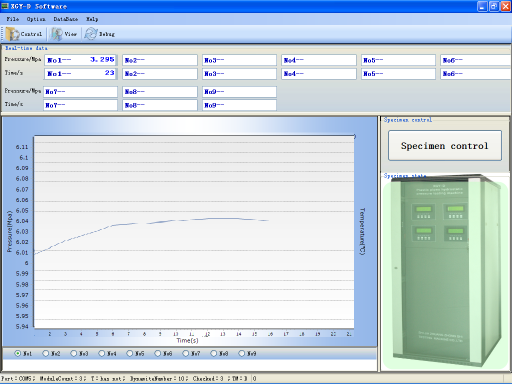Open the Debug toolbar icon
Screen dimensions: 512x384
pyautogui.click(x=90, y=34)
